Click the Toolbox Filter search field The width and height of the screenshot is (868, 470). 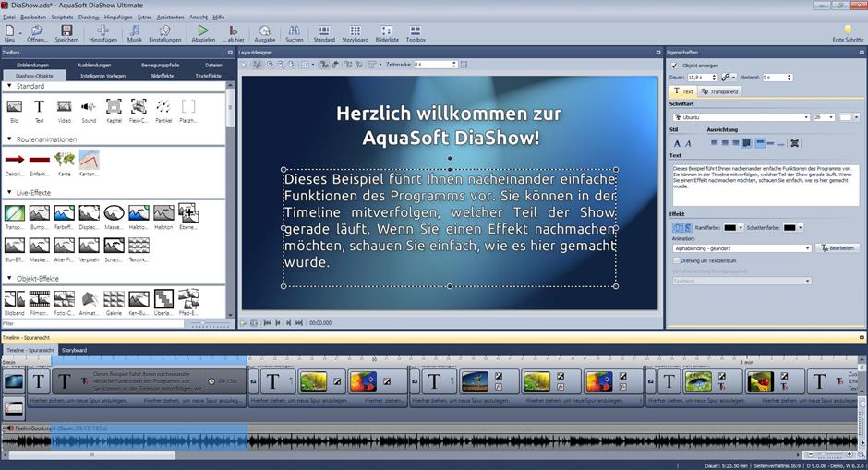(x=93, y=323)
